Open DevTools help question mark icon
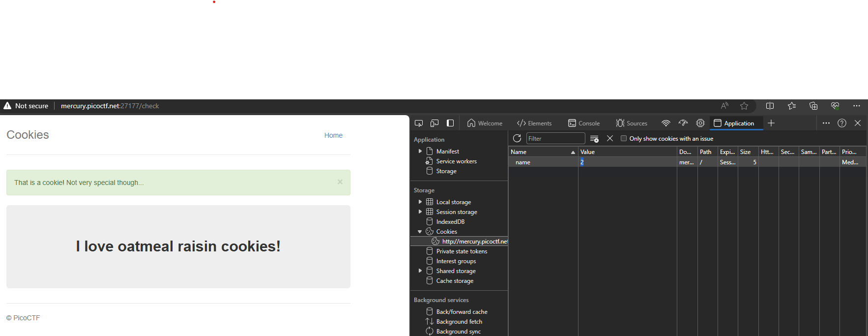Image resolution: width=868 pixels, height=336 pixels. tap(842, 123)
